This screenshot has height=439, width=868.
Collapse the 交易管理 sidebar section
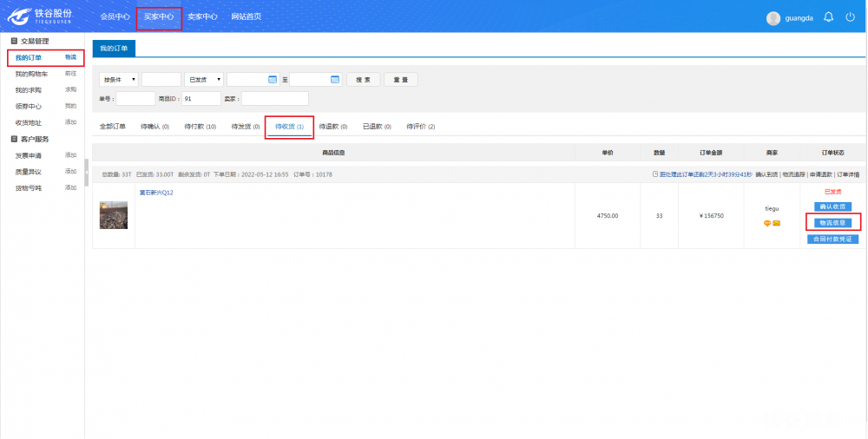coord(13,41)
